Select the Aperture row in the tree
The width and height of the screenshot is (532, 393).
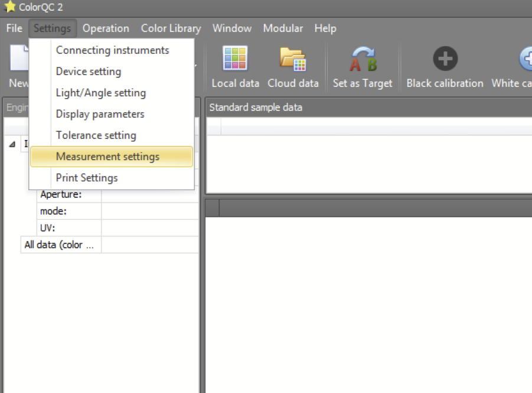[x=61, y=194]
